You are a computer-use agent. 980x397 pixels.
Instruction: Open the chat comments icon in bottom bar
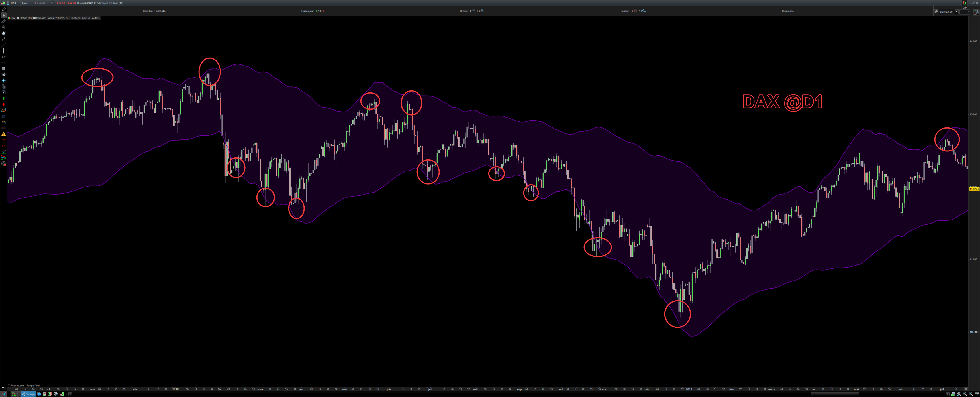coord(39,394)
